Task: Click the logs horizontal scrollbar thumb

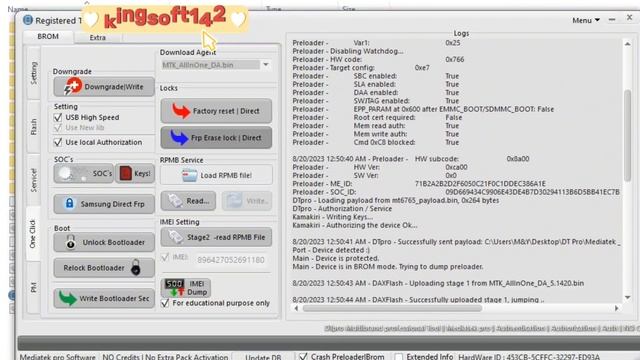Action: [392, 308]
